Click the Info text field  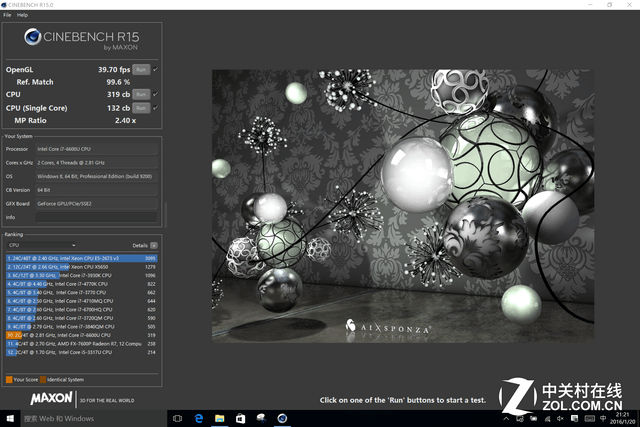95,216
